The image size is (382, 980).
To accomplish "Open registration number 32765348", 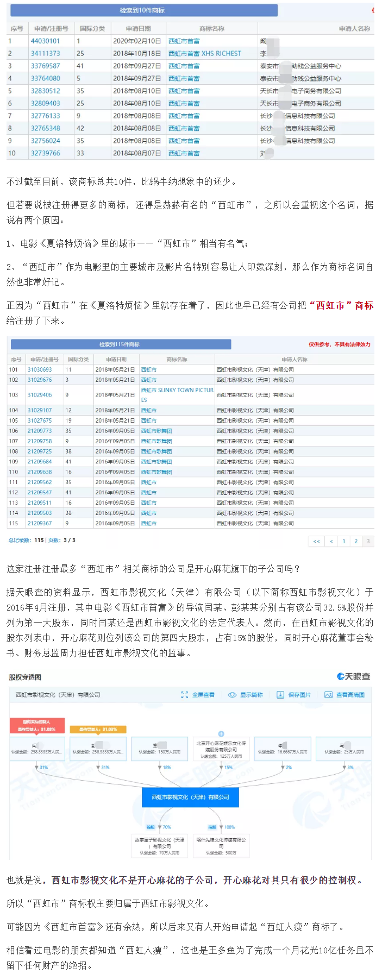I will 45,128.
